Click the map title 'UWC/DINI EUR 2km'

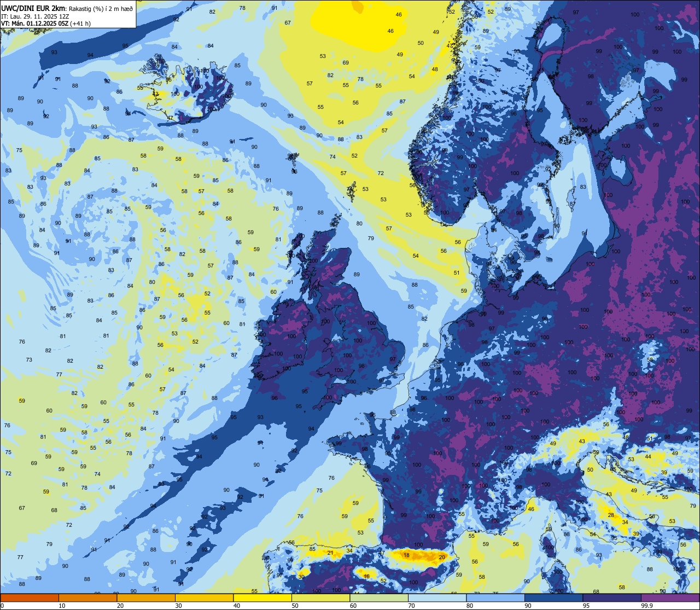(33, 8)
